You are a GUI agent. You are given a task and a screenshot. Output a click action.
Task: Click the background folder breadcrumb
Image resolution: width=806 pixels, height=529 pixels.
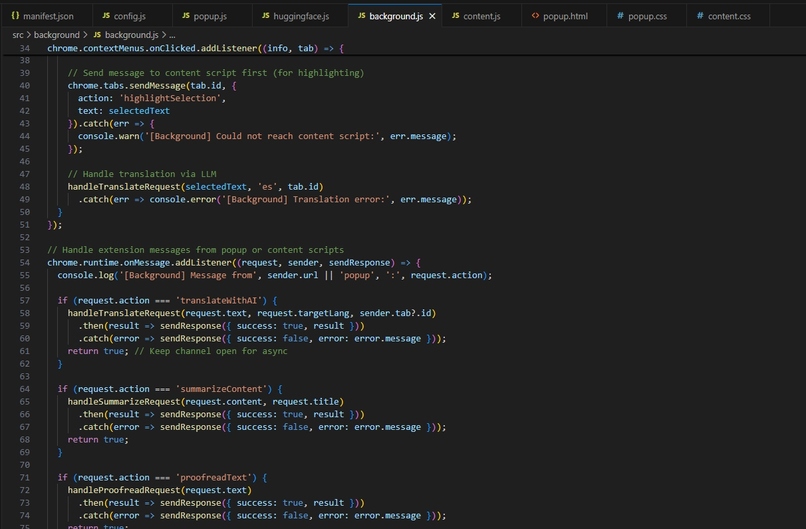[x=57, y=34]
